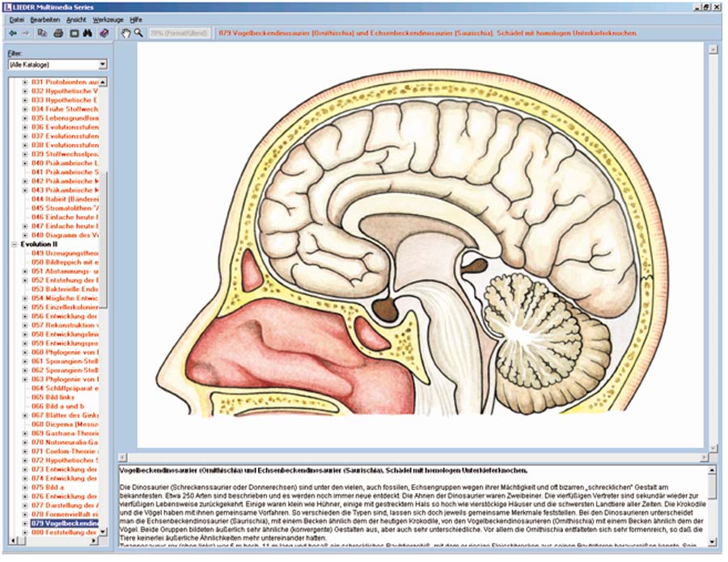Click the forward arrow navigation icon

pyautogui.click(x=27, y=33)
